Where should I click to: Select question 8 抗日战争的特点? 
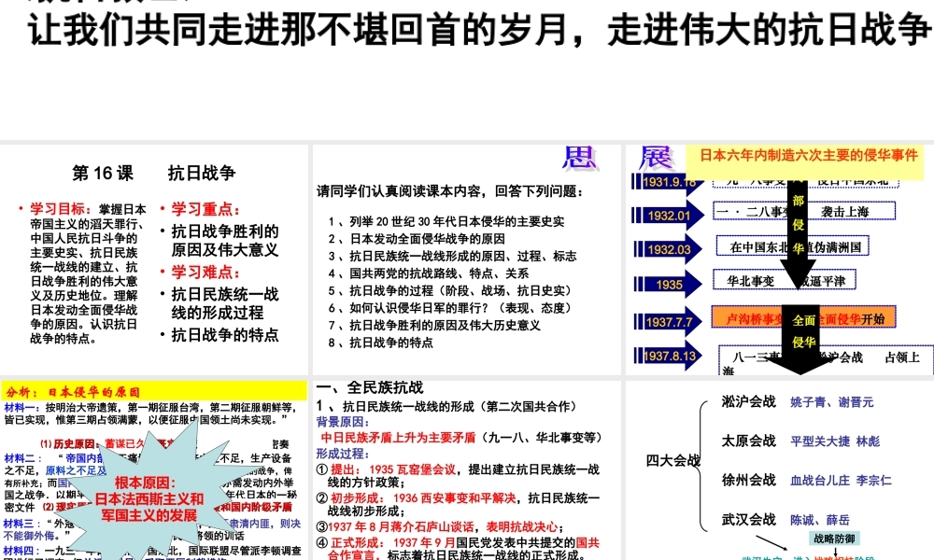pyautogui.click(x=381, y=343)
